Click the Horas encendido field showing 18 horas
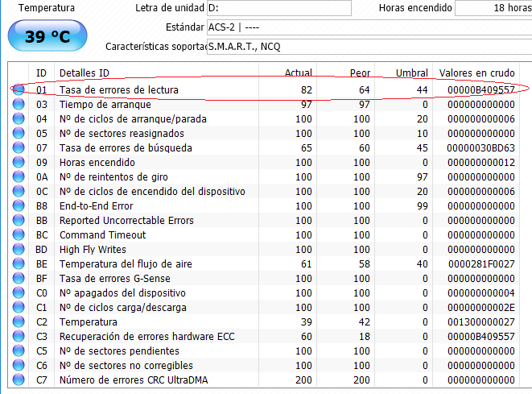 493,8
